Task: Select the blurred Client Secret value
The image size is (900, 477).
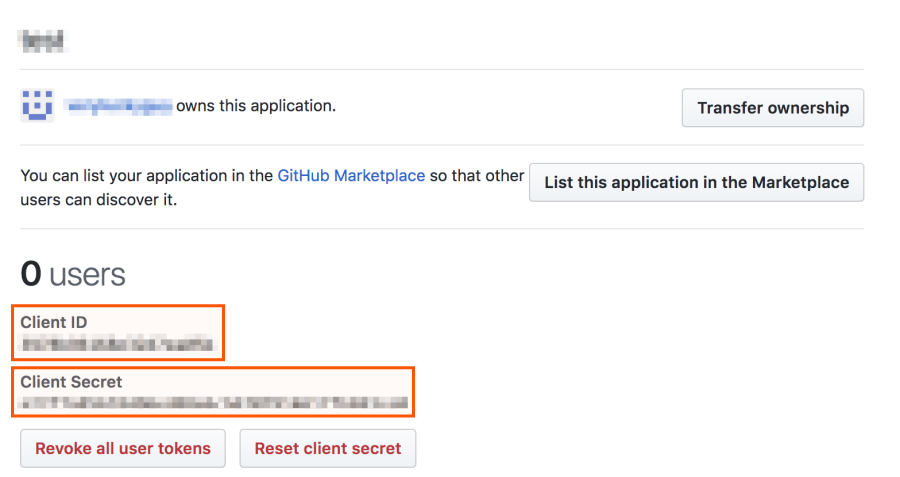Action: click(214, 403)
